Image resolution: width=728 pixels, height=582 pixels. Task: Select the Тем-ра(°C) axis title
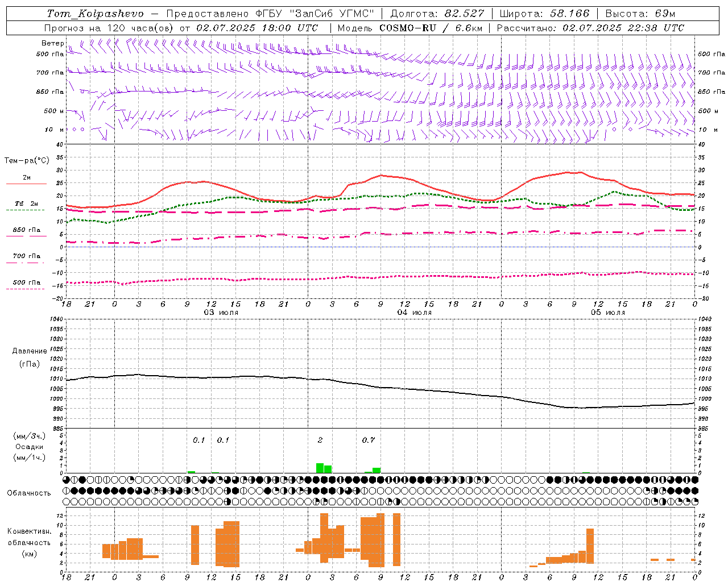pyautogui.click(x=27, y=161)
